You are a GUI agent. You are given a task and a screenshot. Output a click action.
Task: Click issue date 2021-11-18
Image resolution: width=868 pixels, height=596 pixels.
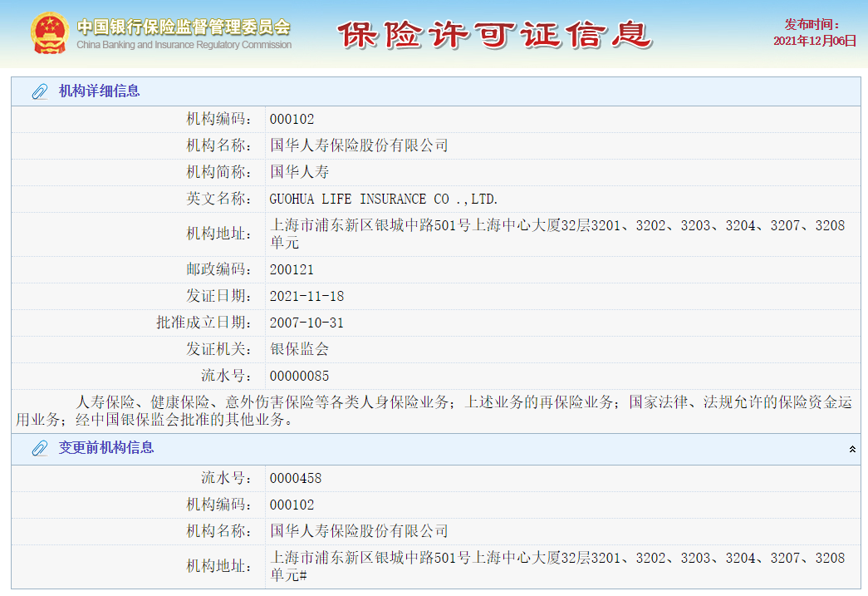(x=306, y=297)
